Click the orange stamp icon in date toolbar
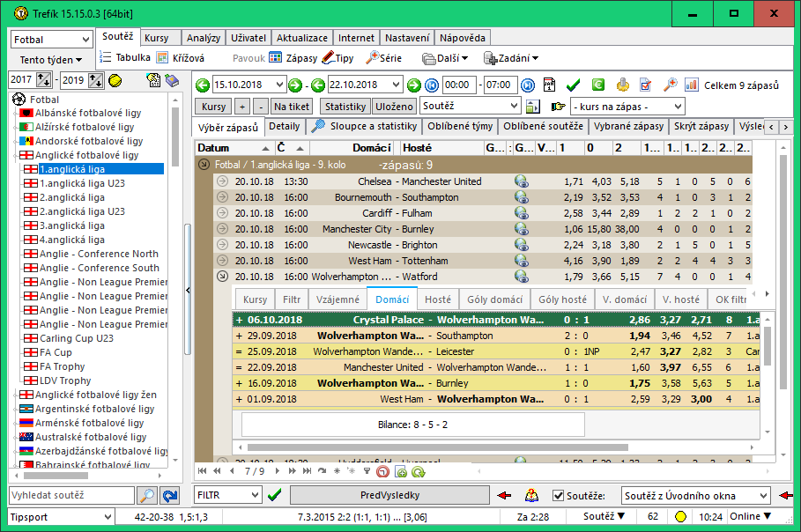The height and width of the screenshot is (532, 801). (x=622, y=85)
